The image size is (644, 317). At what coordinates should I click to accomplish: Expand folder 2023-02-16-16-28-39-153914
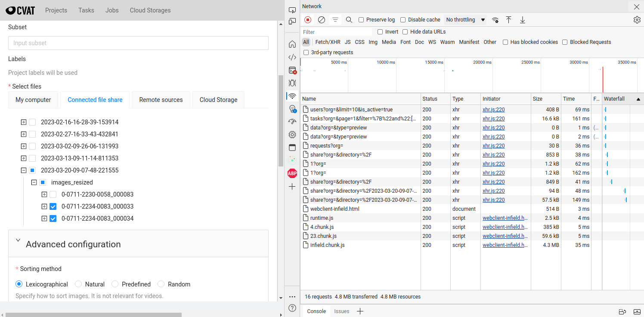(23, 122)
